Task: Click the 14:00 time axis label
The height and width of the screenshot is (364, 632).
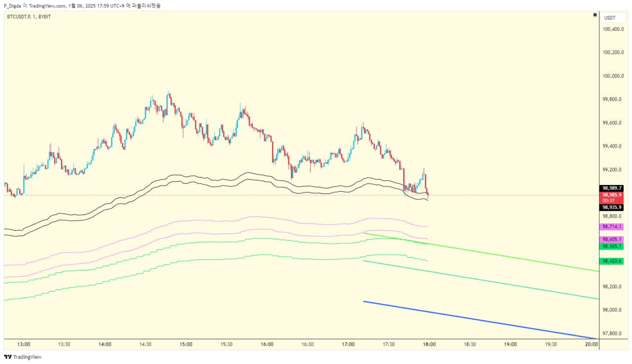Action: click(105, 344)
